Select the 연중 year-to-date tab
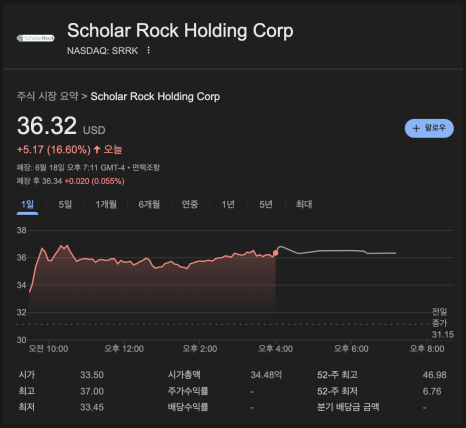Image resolution: width=466 pixels, height=428 pixels. tap(190, 204)
